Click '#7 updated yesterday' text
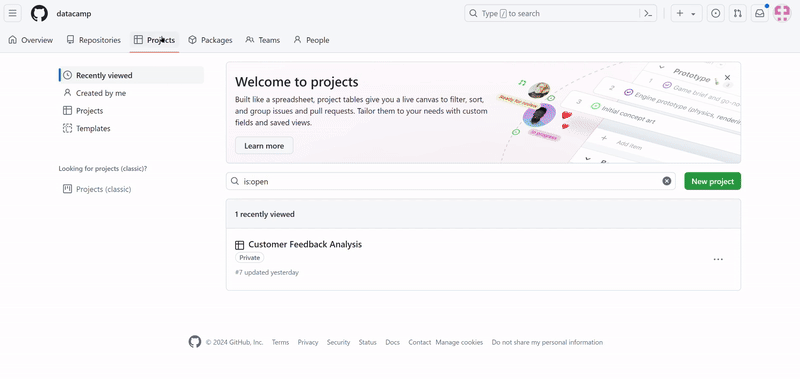 [x=267, y=272]
